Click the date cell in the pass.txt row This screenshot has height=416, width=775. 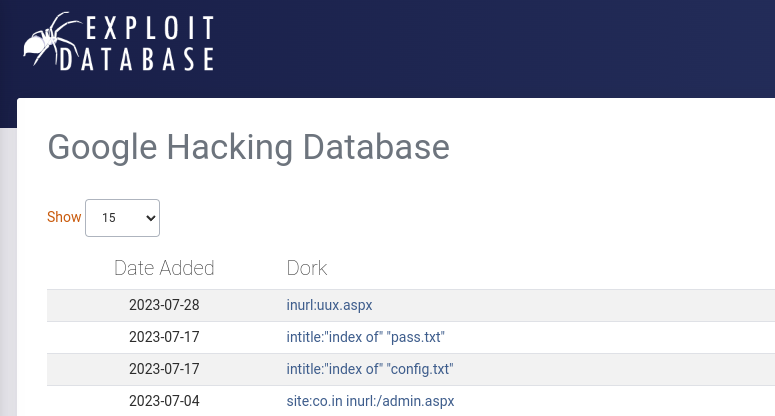[x=164, y=337]
